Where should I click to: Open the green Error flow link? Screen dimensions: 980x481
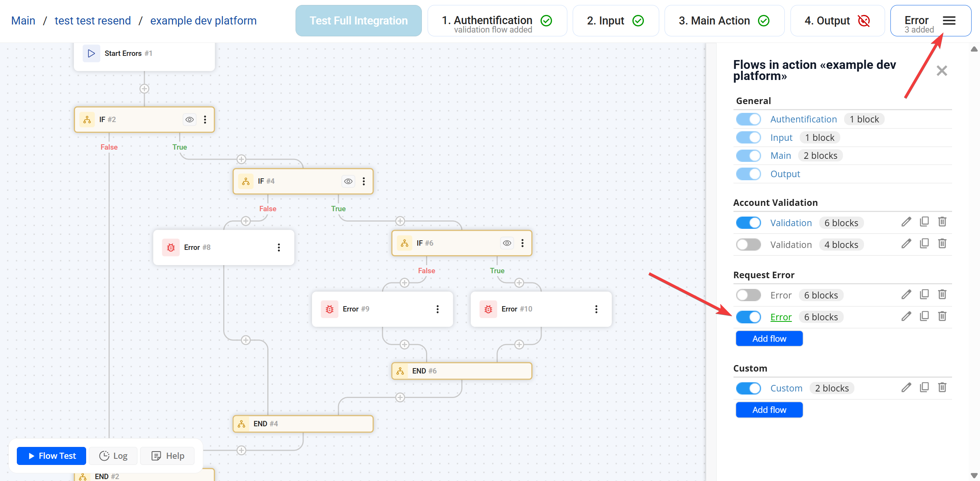coord(781,317)
